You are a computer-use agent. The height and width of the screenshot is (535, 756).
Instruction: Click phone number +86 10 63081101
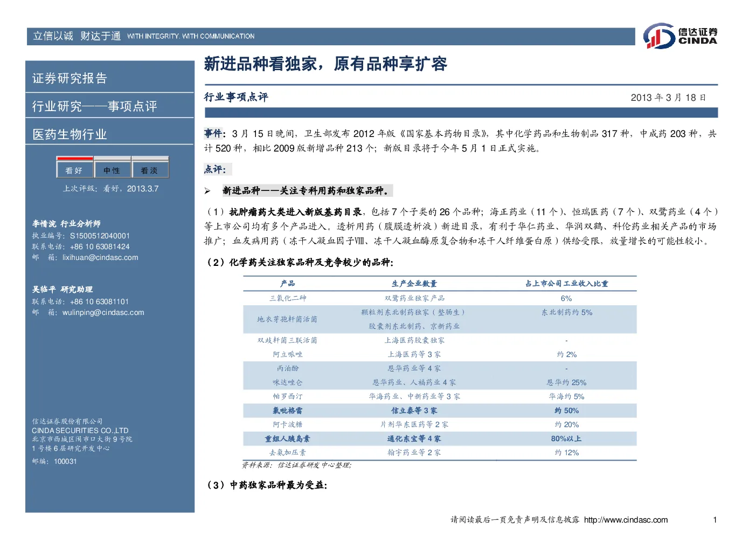coord(99,301)
